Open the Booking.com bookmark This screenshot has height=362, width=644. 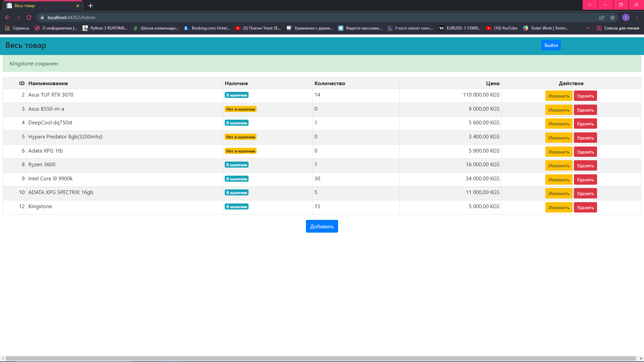click(x=207, y=28)
